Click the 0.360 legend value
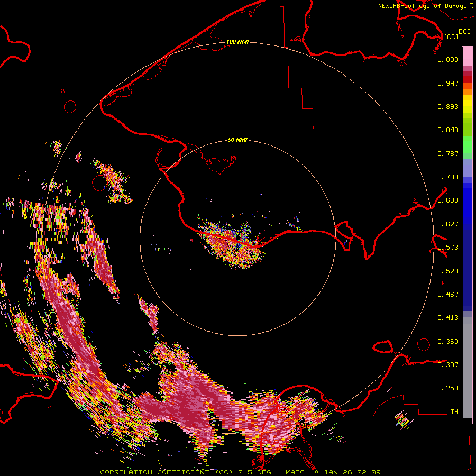The height and width of the screenshot is (476, 476). (448, 342)
